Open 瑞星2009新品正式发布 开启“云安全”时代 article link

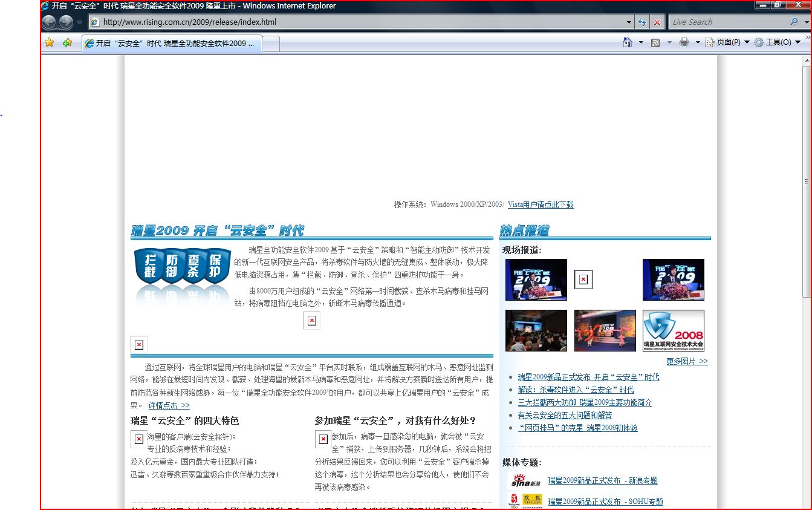588,377
